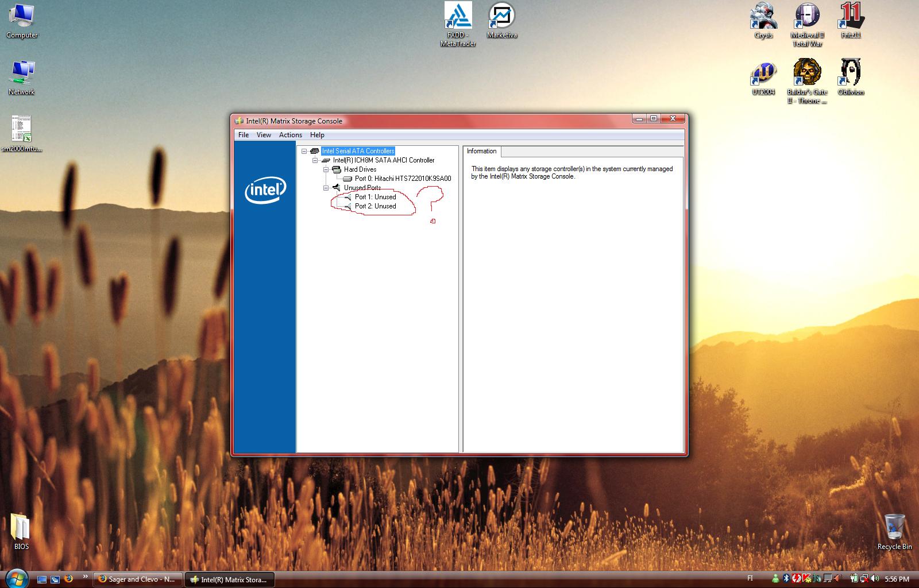Select the Unused Ports label

click(x=362, y=188)
